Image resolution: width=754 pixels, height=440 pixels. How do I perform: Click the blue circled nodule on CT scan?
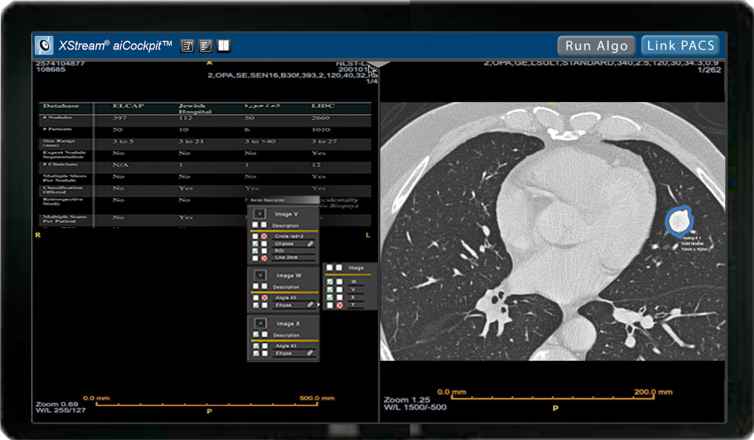coord(681,218)
